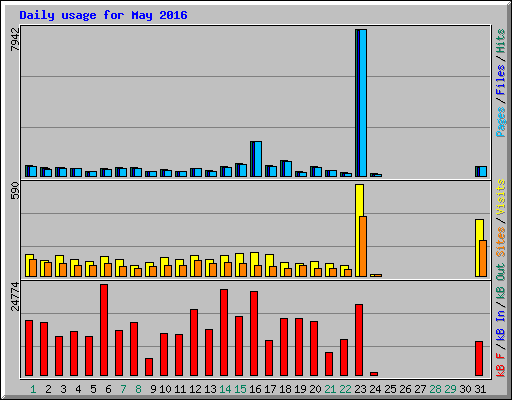Click day label 6 on the x-axis
This screenshot has height=400, width=512.
(x=108, y=389)
